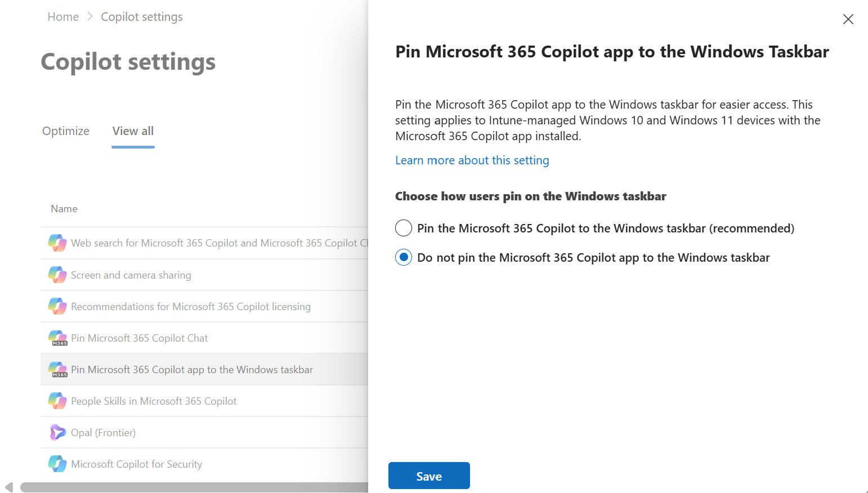Click the Opal (Frontier) icon
The width and height of the screenshot is (868, 493).
coord(57,432)
